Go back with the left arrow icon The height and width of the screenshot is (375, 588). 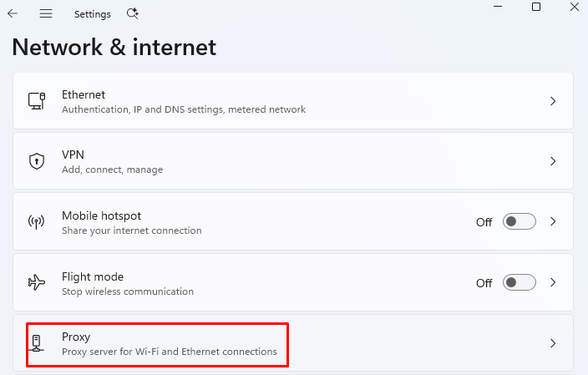click(x=13, y=14)
